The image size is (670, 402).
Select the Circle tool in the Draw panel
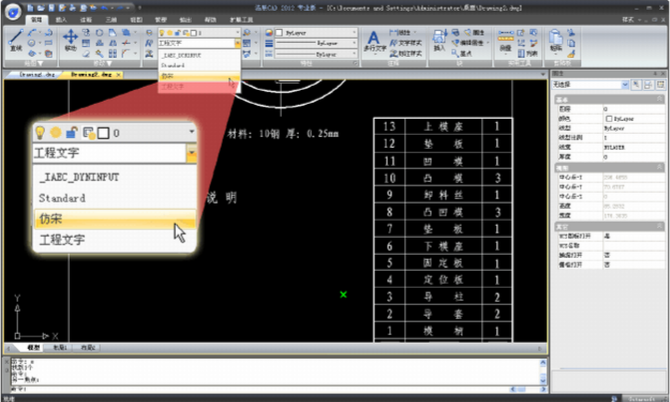32,43
